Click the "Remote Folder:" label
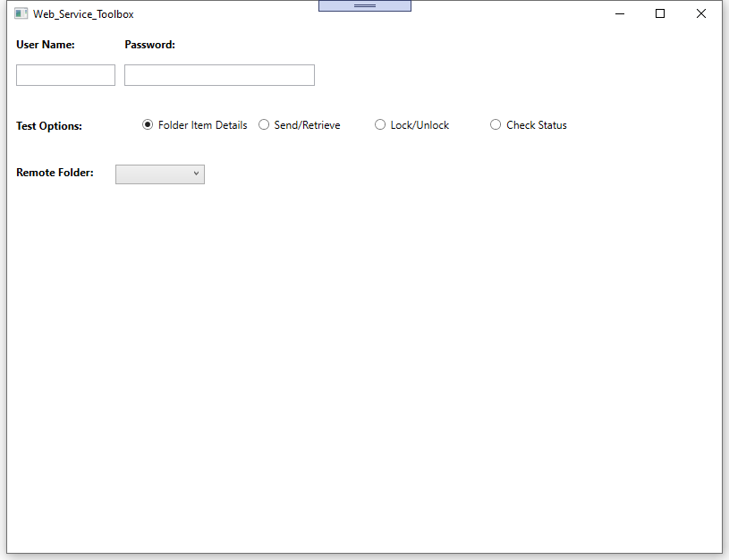This screenshot has width=729, height=560. (55, 173)
